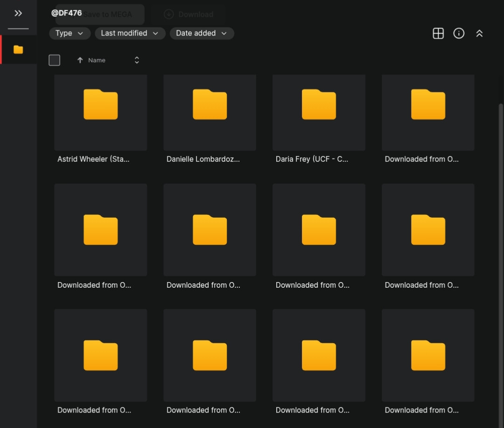Expand the sidebar with double-chevron icon
Screen dimensions: 504x428
point(18,13)
